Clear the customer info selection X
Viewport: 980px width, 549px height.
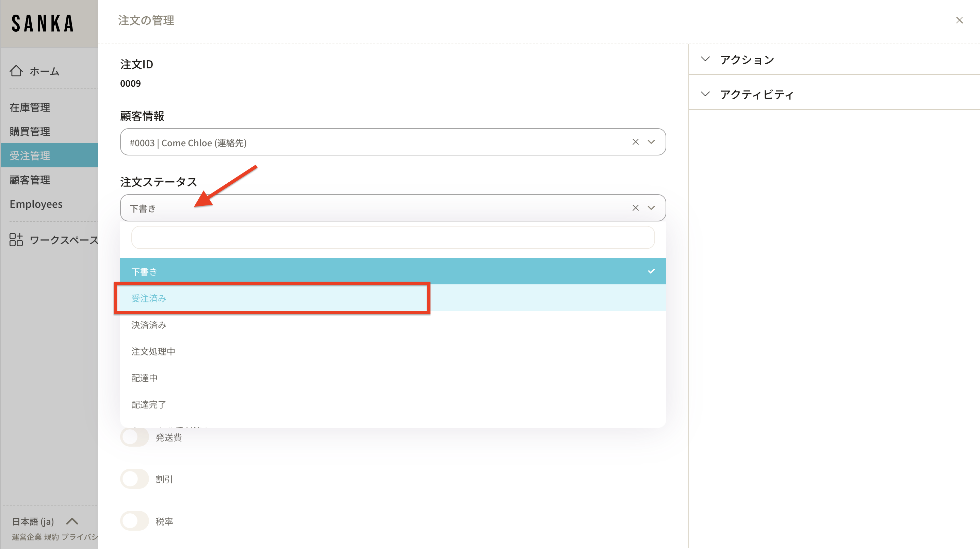point(635,142)
